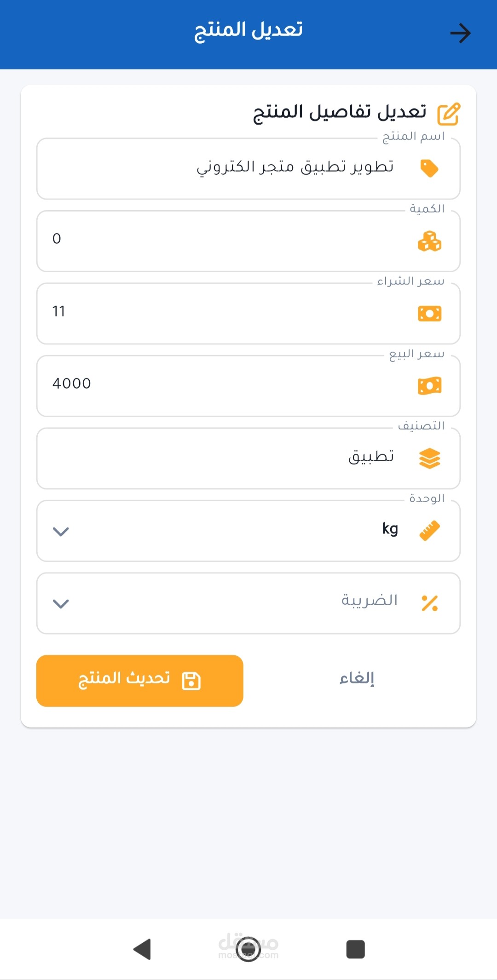497x980 pixels.
Task: Tap the ruler icon in the unit field
Action: 429,531
